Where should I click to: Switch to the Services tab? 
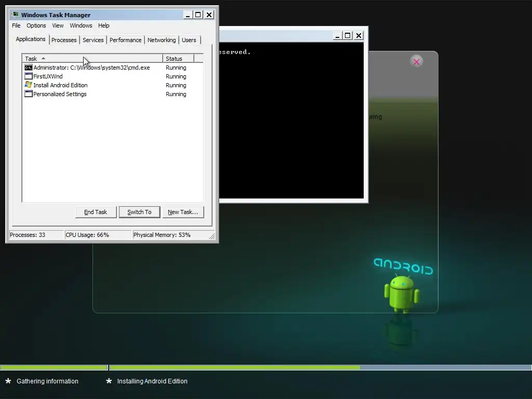pos(93,40)
